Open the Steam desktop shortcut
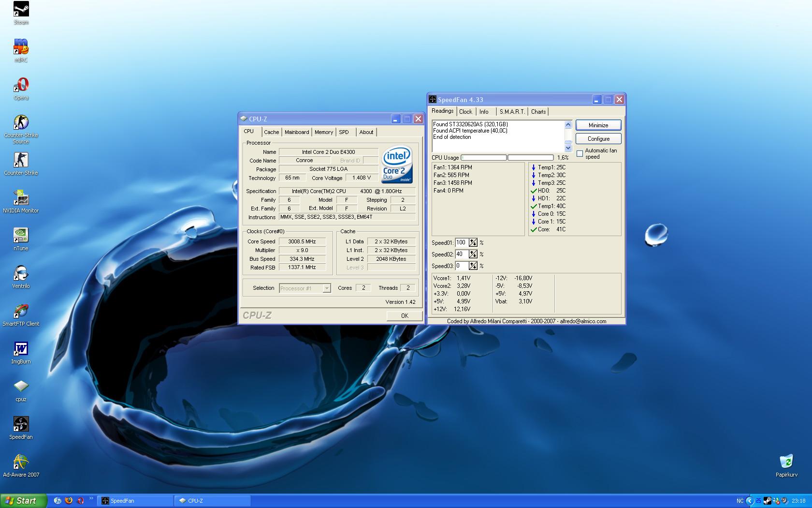The height and width of the screenshot is (508, 812). point(21,13)
